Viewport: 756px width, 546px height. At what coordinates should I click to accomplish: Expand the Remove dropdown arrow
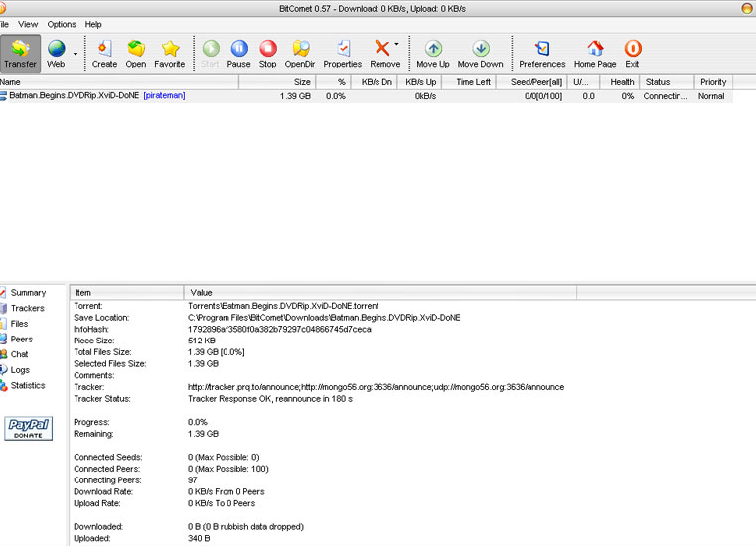[396, 44]
